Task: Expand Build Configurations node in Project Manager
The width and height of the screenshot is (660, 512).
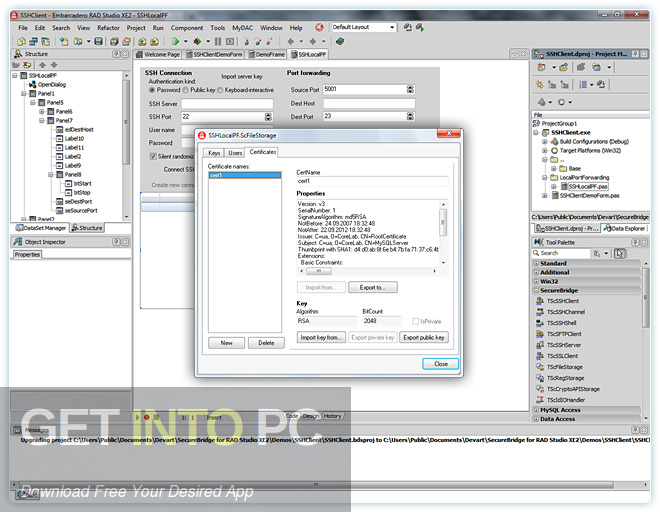Action: pos(545,141)
